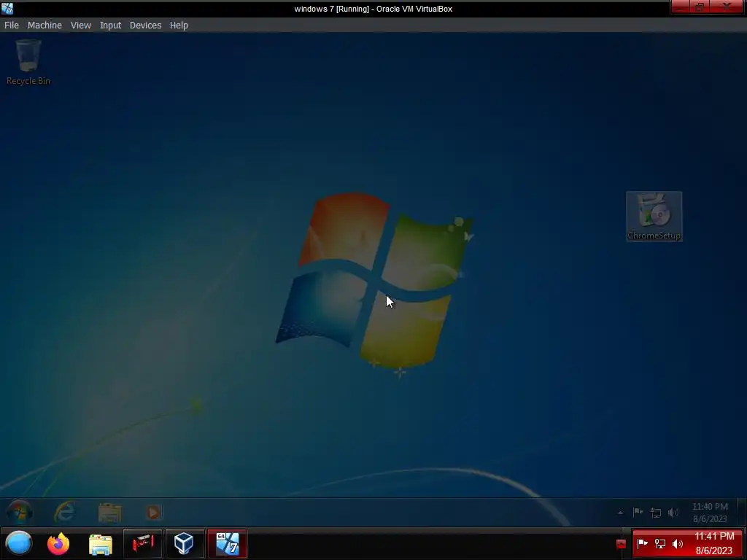
Task: Open guest Action Center flag icon
Action: coord(638,513)
